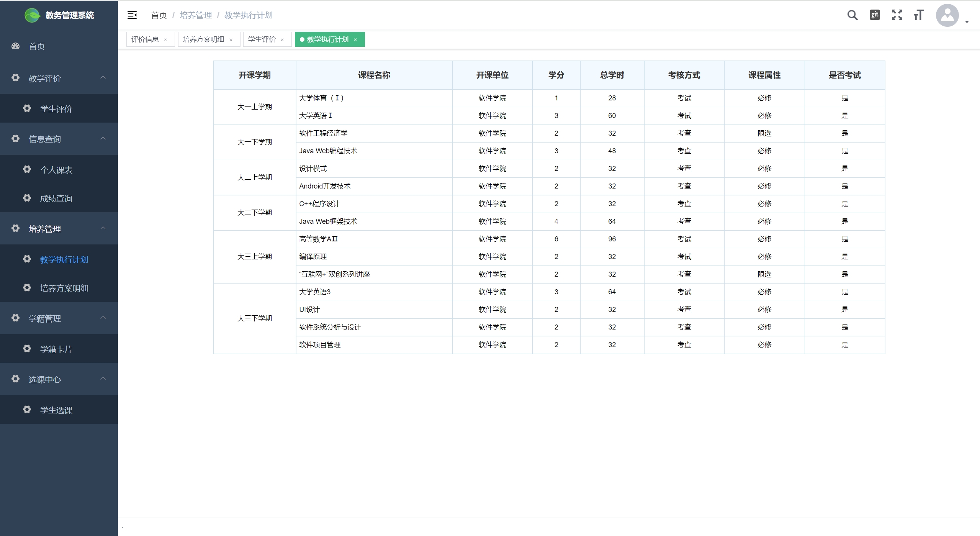This screenshot has width=980, height=536.
Task: Close the active 教学执行计划 tab
Action: click(355, 40)
